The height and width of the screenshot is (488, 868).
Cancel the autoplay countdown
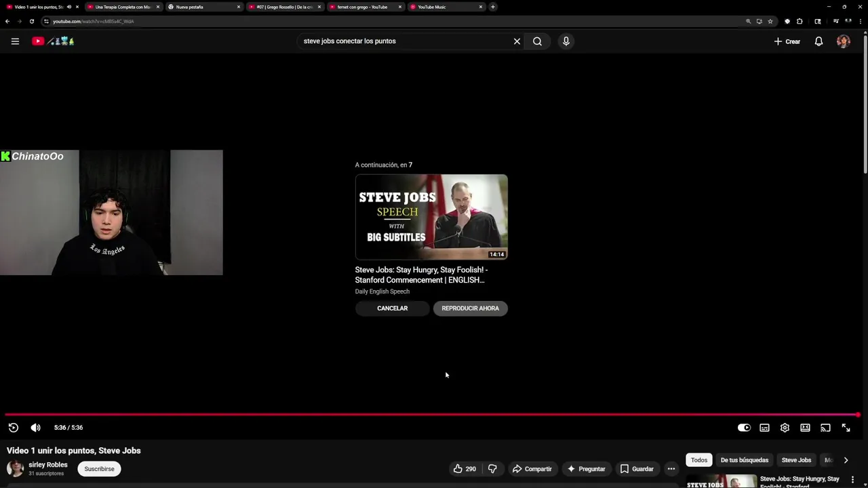click(392, 308)
